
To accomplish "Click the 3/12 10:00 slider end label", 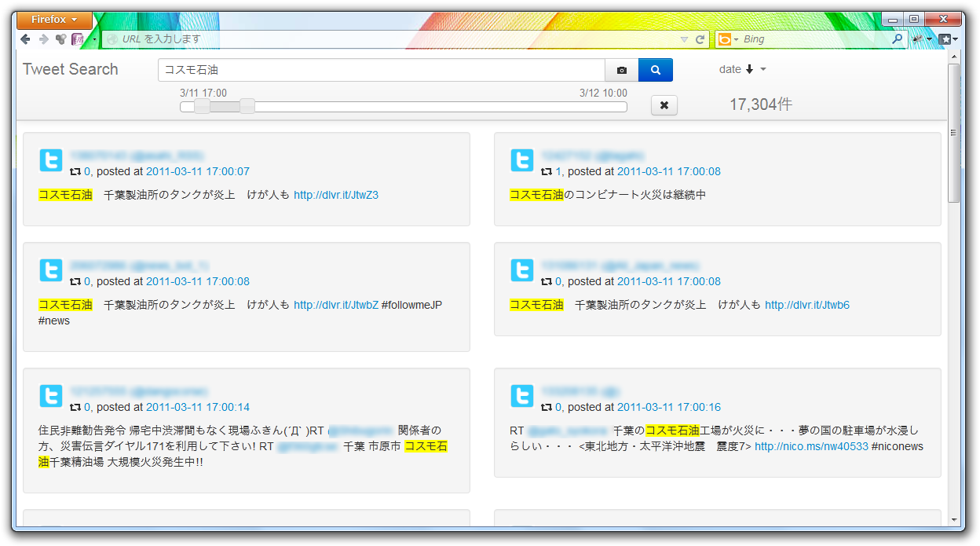I will click(x=603, y=93).
